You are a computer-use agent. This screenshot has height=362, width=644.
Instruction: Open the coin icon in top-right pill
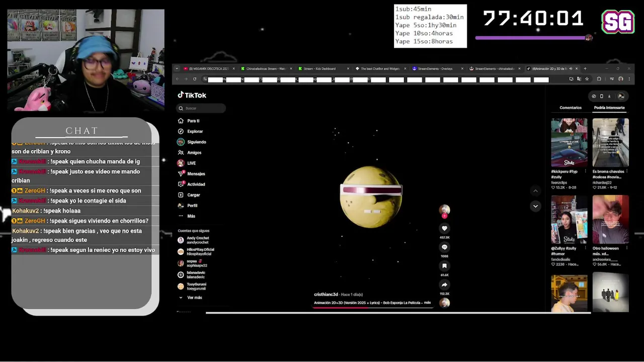(594, 96)
